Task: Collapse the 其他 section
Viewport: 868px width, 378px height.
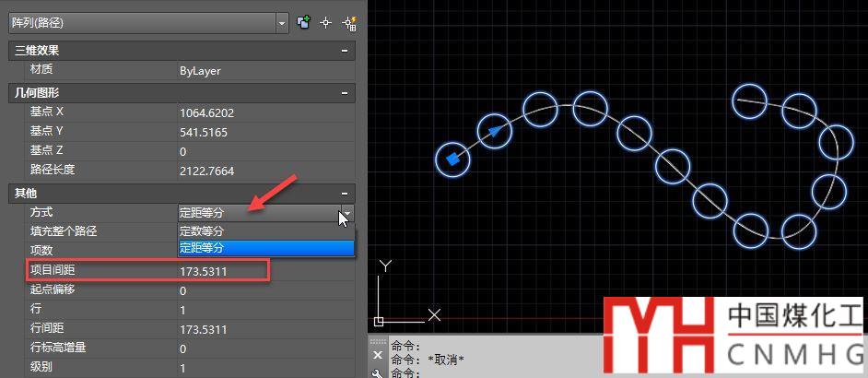Action: pos(345,194)
